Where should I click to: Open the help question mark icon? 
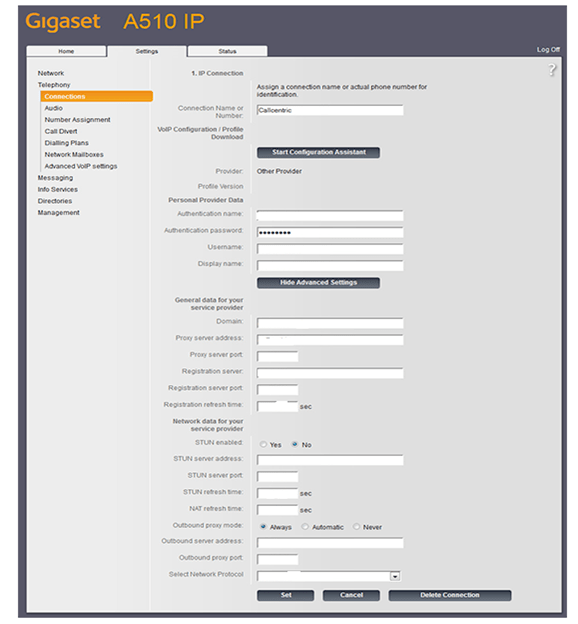pyautogui.click(x=552, y=70)
